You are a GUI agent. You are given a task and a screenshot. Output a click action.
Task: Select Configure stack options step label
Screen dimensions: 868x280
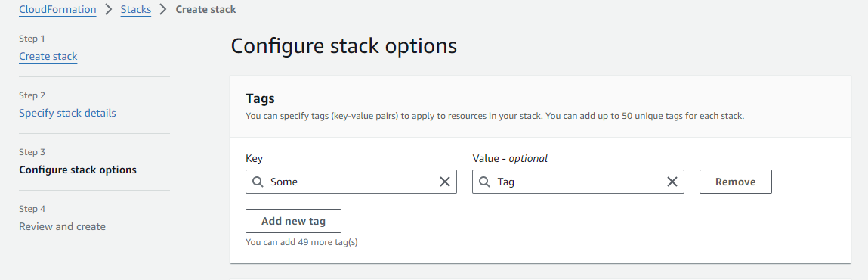click(78, 170)
